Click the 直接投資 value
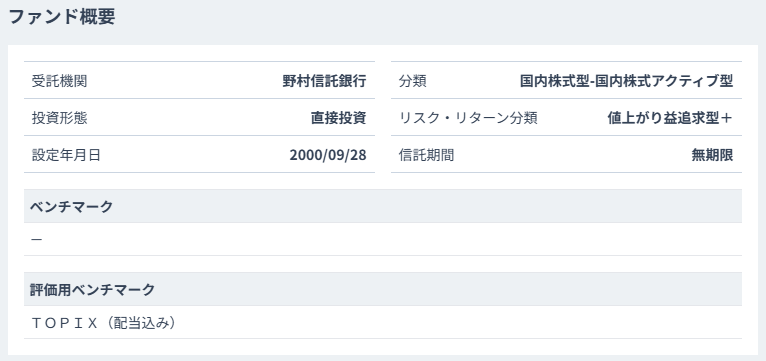766x361 pixels. click(339, 118)
